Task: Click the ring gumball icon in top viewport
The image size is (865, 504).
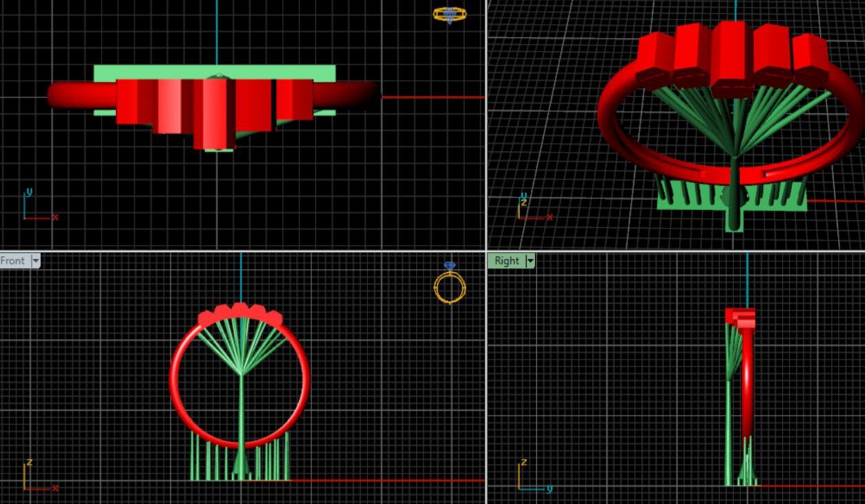Action: pos(449,14)
